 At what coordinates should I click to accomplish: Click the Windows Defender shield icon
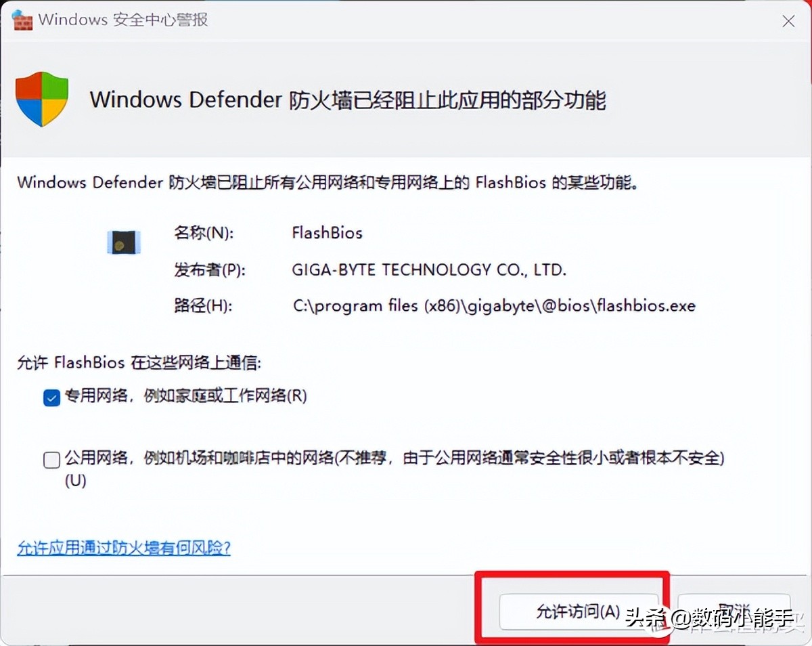point(42,100)
